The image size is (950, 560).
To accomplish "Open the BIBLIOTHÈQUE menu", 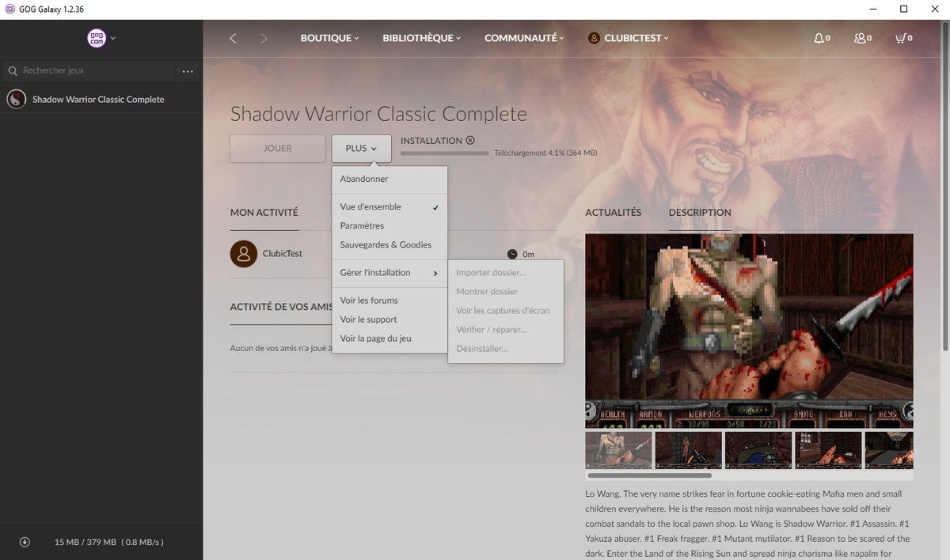I will [421, 38].
